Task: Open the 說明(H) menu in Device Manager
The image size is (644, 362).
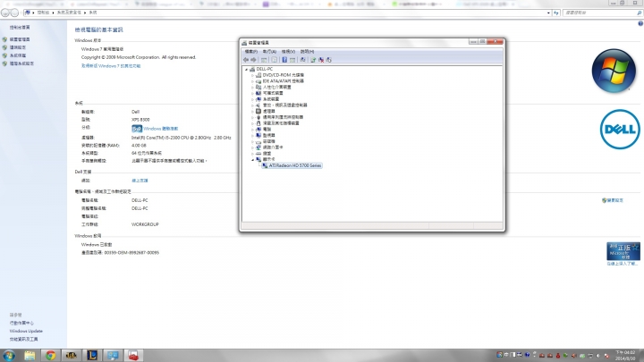Action: coord(307,52)
